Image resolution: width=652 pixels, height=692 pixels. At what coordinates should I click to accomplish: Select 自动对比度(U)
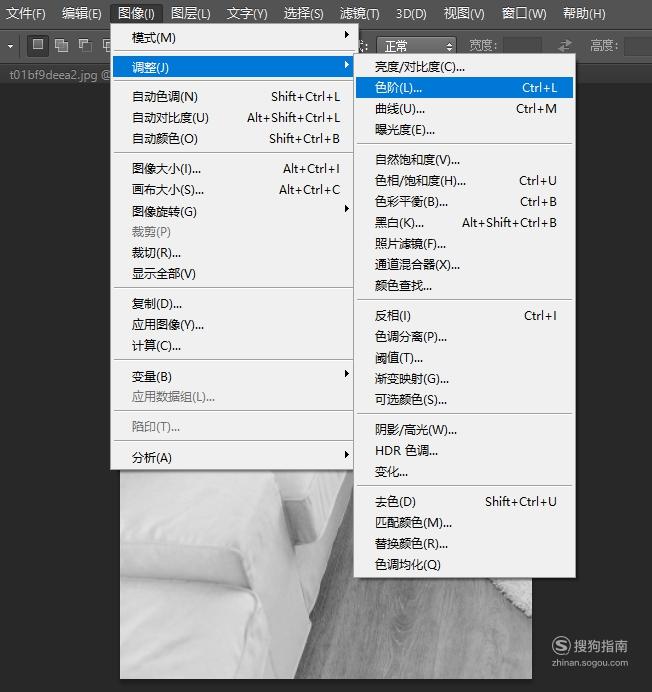pos(232,118)
